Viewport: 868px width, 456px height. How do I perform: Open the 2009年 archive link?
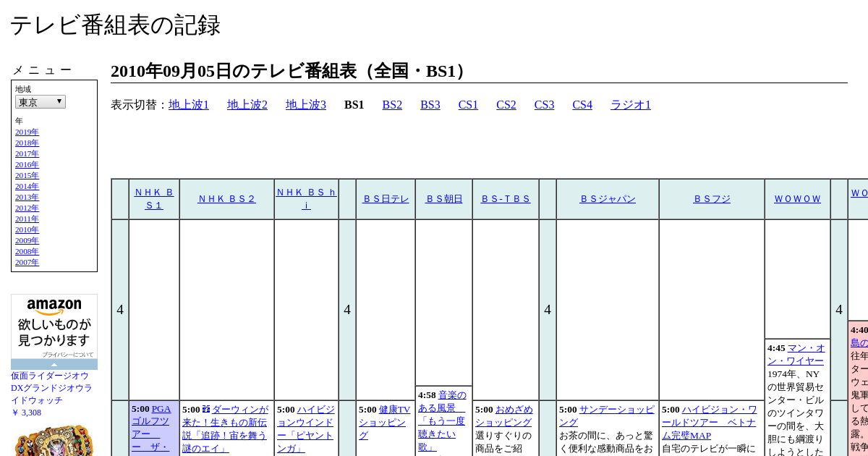[27, 241]
